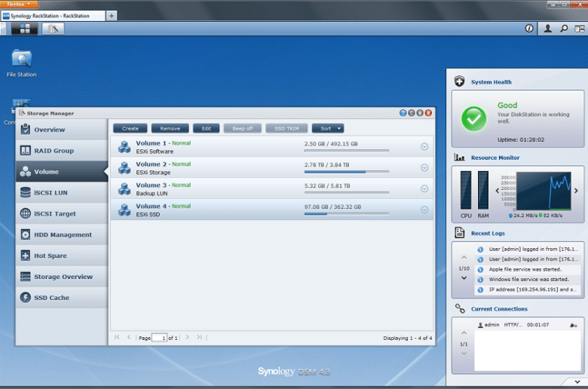
Task: Kick the admin connection via its icon
Action: point(574,325)
